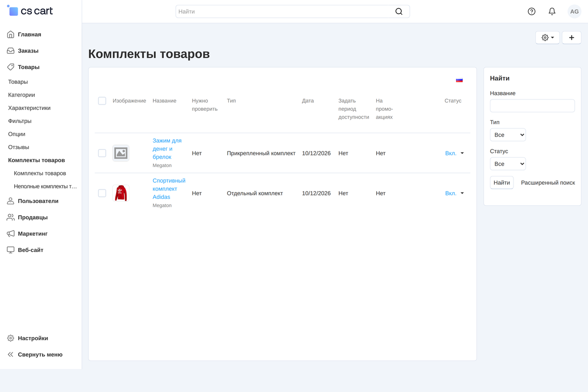The width and height of the screenshot is (588, 392).
Task: Open the Статус filter dropdown
Action: coord(508,164)
